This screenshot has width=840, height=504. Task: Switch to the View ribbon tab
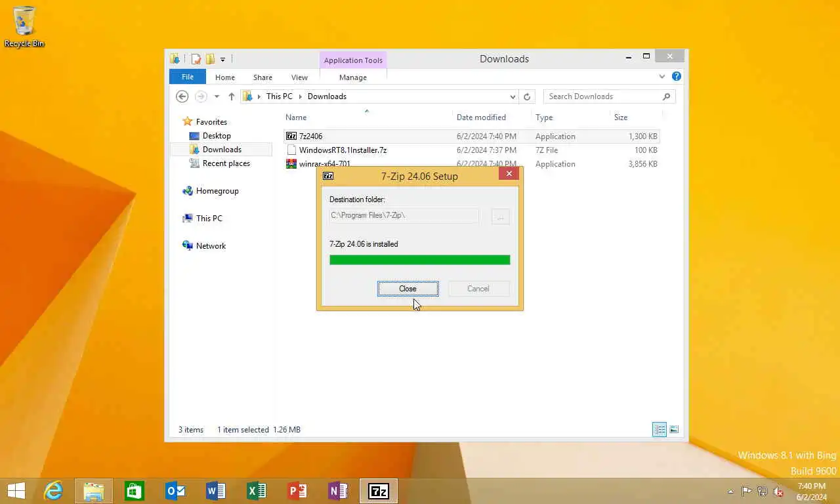click(x=299, y=77)
